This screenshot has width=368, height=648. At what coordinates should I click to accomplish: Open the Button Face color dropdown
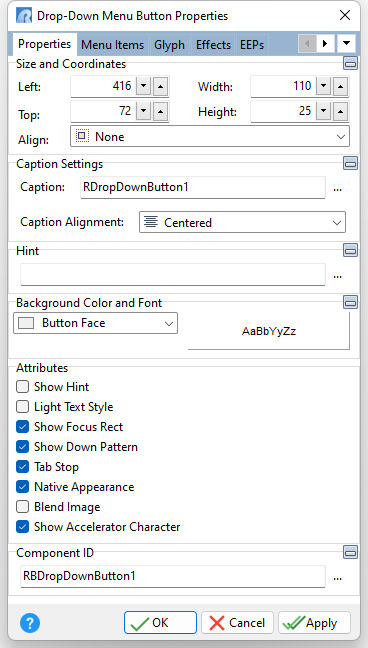[96, 323]
